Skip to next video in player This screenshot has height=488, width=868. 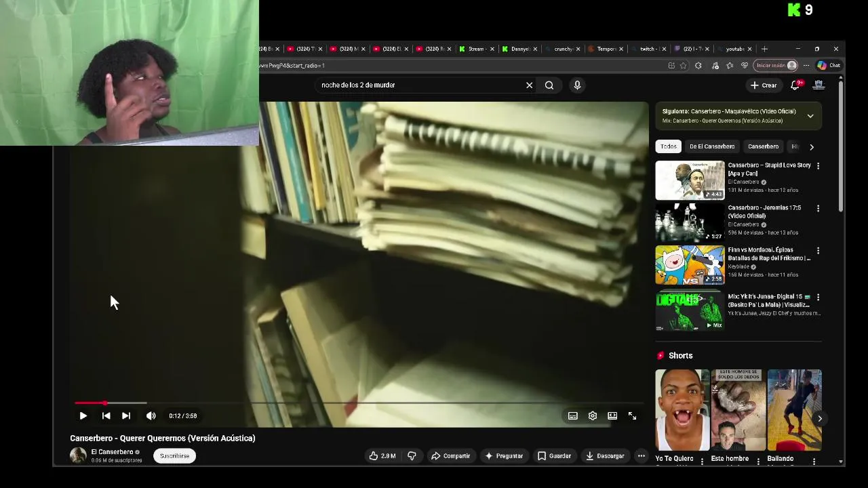point(126,416)
